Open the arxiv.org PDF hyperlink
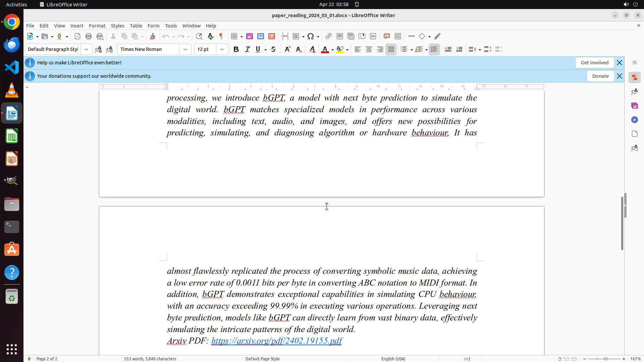This screenshot has height=362, width=644. pos(276,341)
